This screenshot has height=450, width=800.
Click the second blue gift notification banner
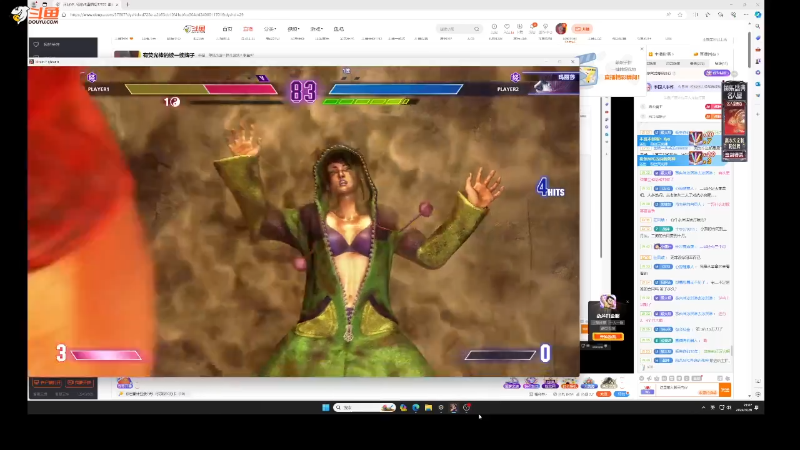pos(681,160)
